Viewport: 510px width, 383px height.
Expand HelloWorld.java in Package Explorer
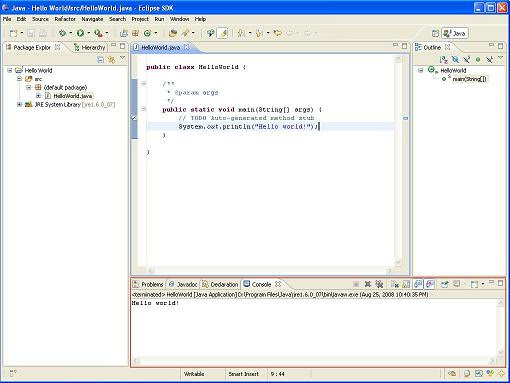click(x=38, y=96)
